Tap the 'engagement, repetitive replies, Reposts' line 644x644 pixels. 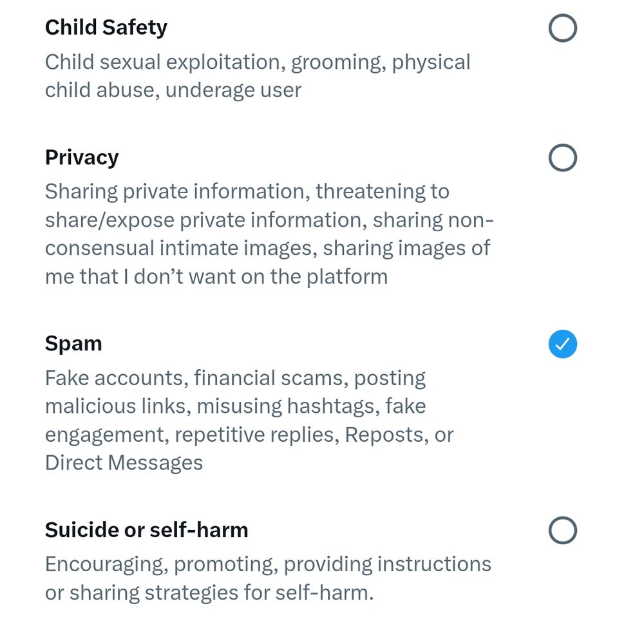[249, 435]
